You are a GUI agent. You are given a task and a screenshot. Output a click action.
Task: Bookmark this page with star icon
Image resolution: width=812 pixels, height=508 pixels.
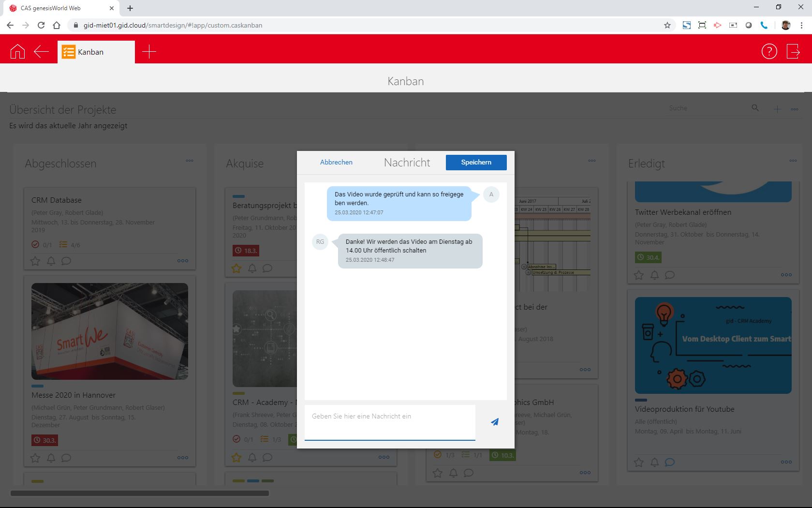667,25
